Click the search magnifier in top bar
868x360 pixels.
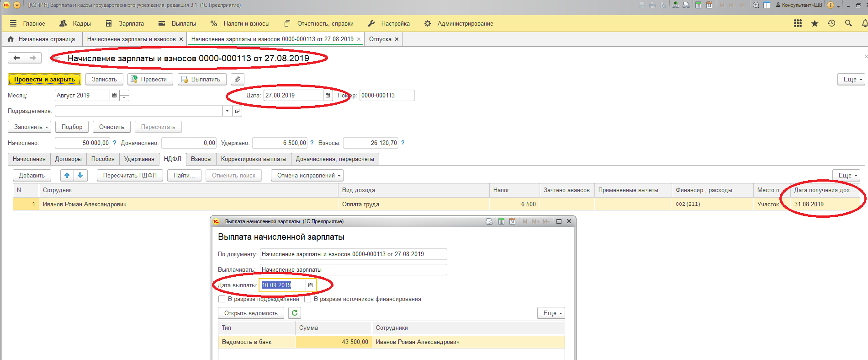click(848, 23)
